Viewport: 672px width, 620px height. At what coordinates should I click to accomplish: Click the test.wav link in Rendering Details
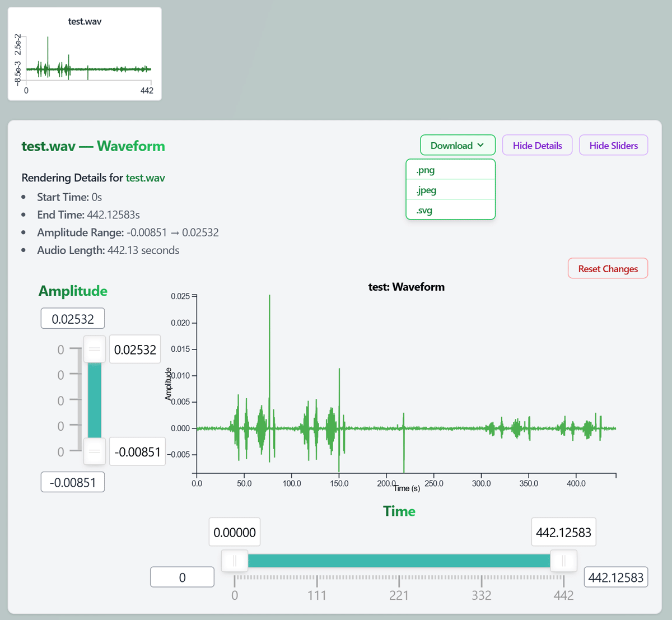[x=145, y=178]
